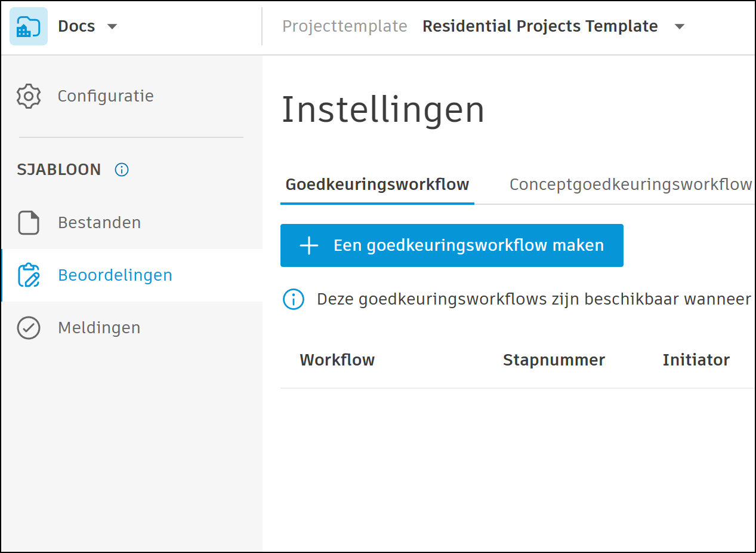Click the SJABLOON info icon

(x=122, y=170)
